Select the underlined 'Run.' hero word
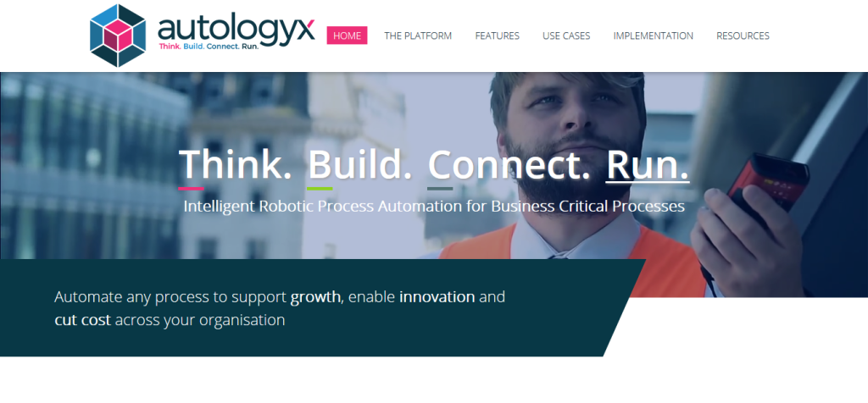 tap(648, 164)
